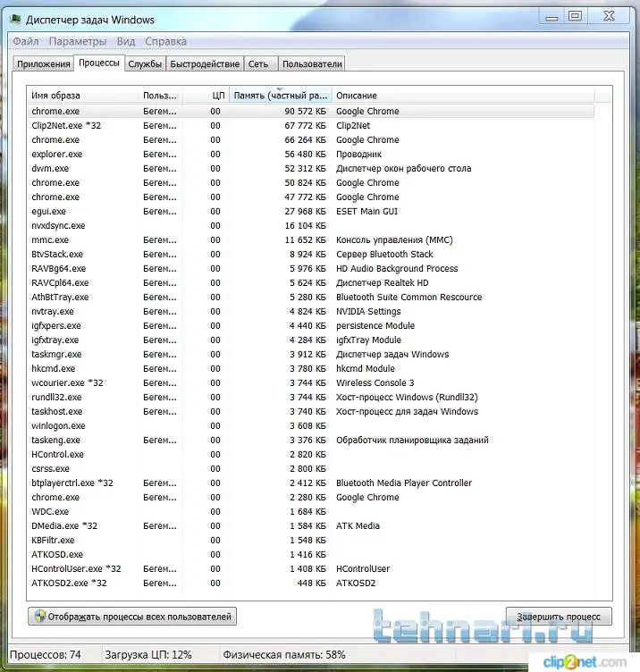Screen dimensions: 640x672
Task: Minimize the Task Manager window
Action: pyautogui.click(x=552, y=18)
